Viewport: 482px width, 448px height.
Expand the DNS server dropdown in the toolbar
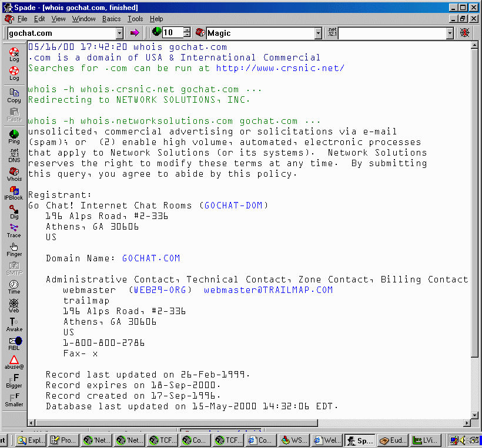[x=450, y=33]
